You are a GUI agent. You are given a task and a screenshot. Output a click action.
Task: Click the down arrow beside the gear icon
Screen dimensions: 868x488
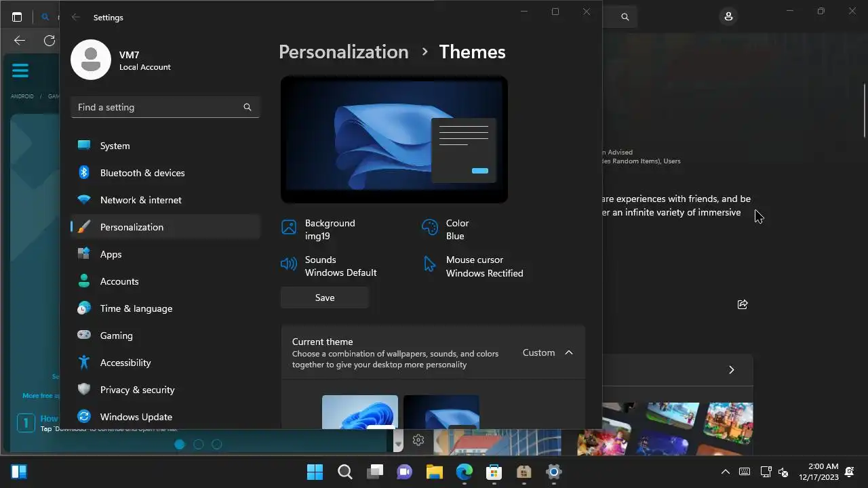[398, 444]
